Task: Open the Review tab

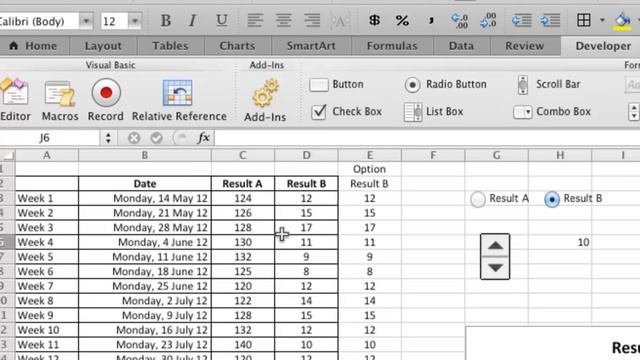Action: tap(524, 46)
